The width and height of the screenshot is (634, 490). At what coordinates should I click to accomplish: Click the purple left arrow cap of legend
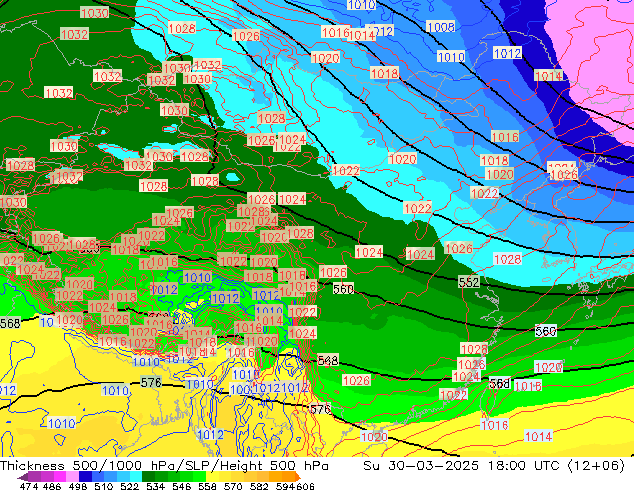[23, 477]
